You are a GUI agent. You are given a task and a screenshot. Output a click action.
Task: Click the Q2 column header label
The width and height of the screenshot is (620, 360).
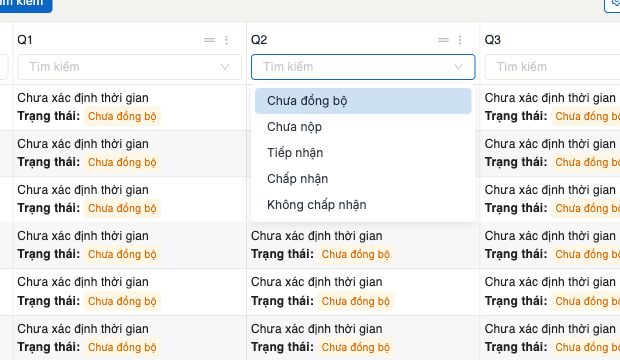(259, 40)
